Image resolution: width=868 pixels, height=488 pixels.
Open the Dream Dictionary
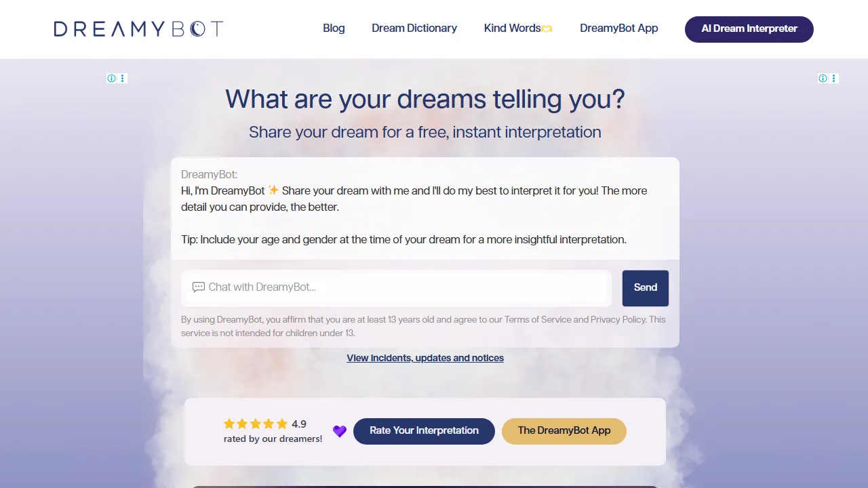414,28
